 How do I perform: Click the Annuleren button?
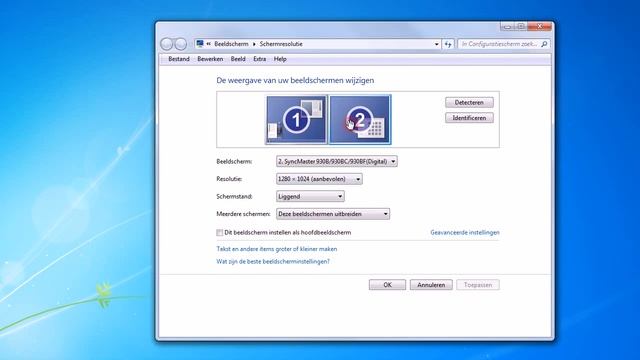click(x=431, y=285)
